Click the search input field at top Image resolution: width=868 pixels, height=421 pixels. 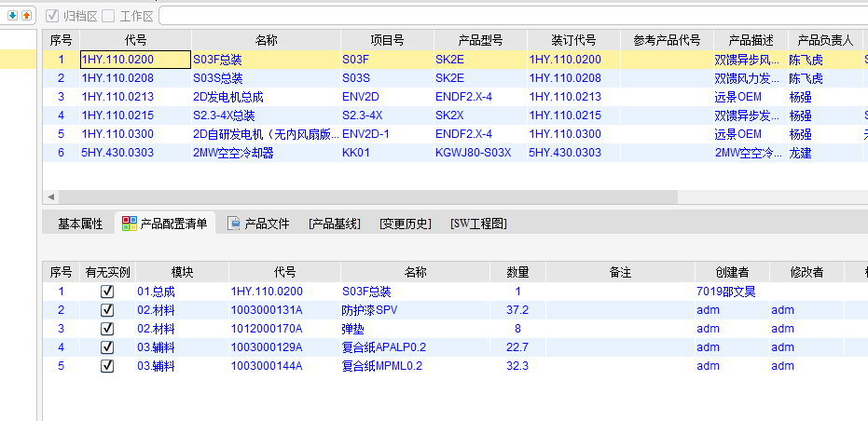coord(513,16)
